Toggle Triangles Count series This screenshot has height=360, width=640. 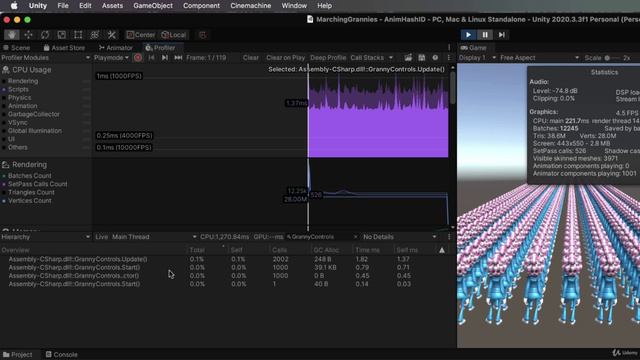pos(31,192)
